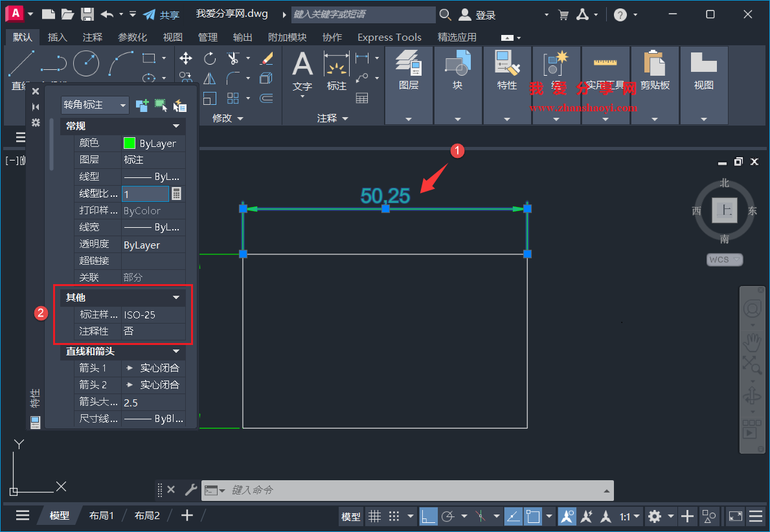Click the Erase tool icon
The height and width of the screenshot is (532, 770).
click(266, 59)
